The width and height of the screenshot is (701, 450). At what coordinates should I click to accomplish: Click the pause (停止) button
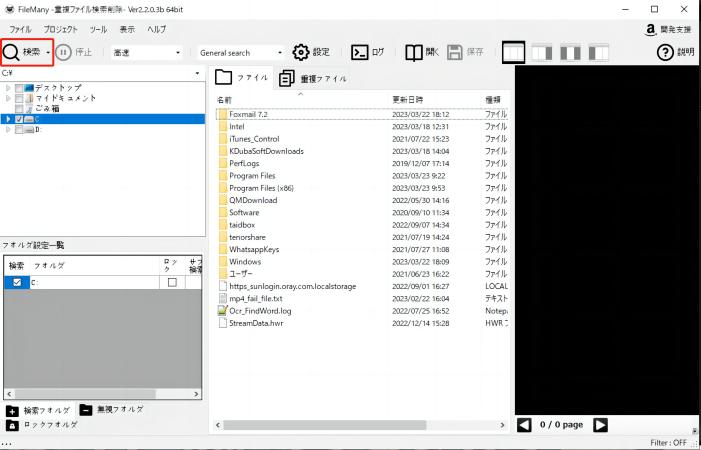63,53
